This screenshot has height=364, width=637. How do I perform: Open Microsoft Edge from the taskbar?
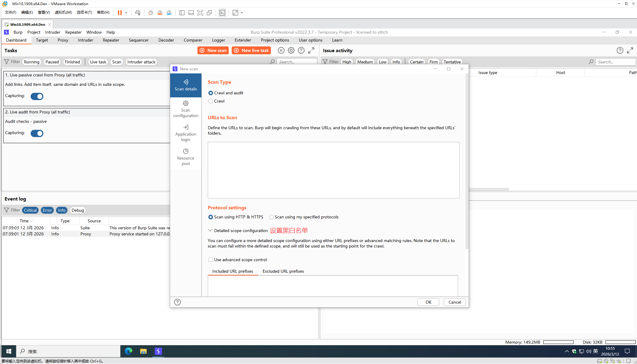point(129,351)
